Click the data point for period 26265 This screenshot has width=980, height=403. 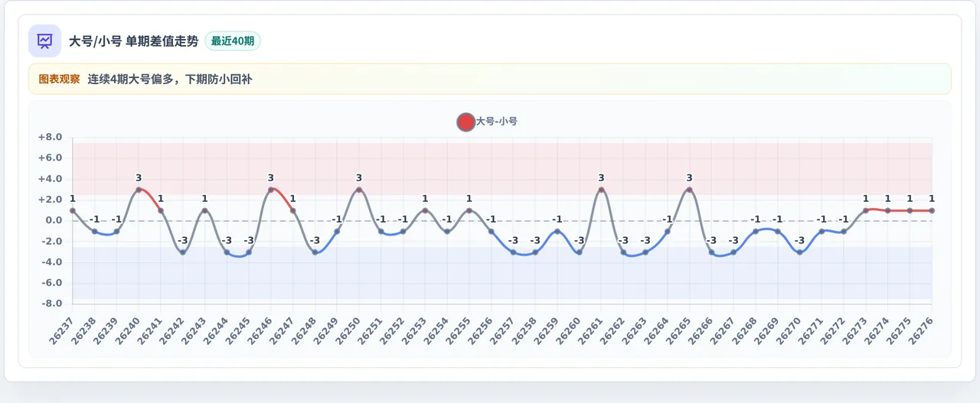pos(689,190)
